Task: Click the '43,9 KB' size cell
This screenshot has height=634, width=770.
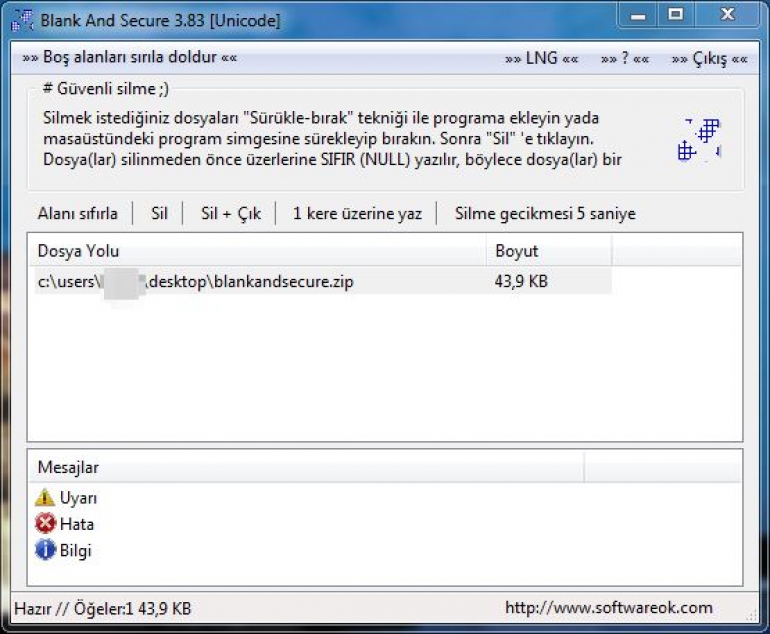Action: (x=521, y=281)
